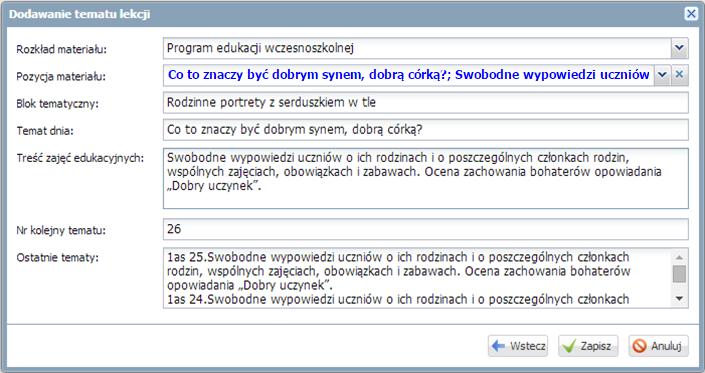Go back with the Wstecz button

(x=518, y=346)
